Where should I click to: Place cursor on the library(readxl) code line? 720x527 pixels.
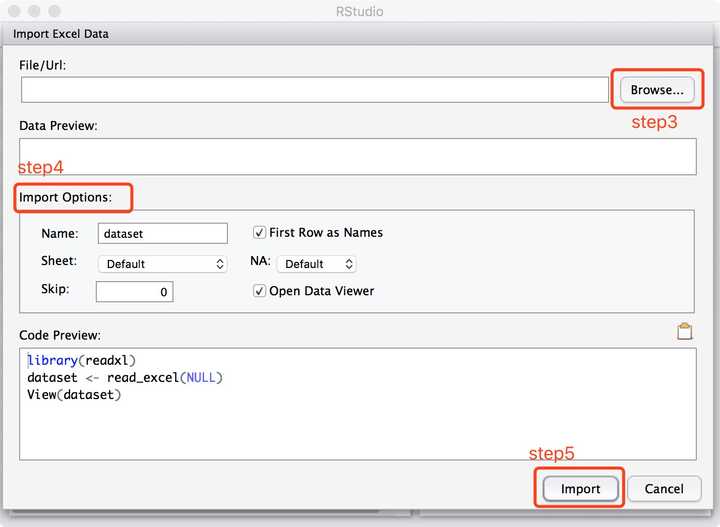tap(81, 360)
